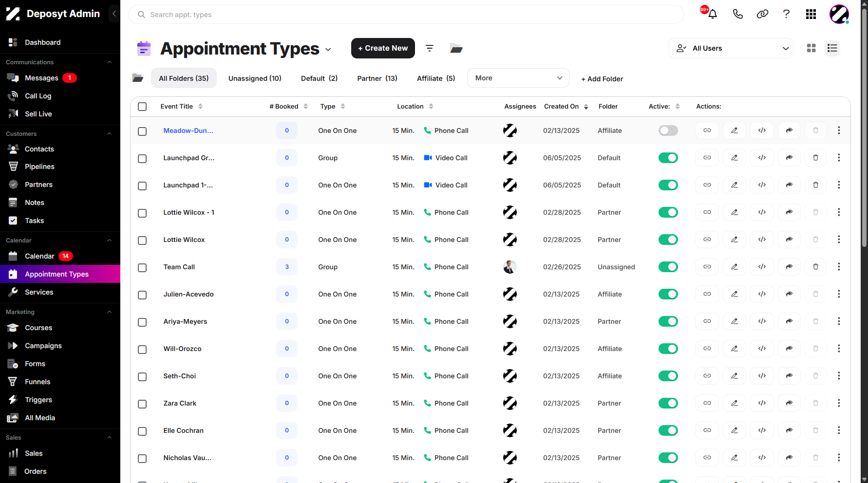This screenshot has width=868, height=483.
Task: Open the notifications bell icon
Action: 712,14
